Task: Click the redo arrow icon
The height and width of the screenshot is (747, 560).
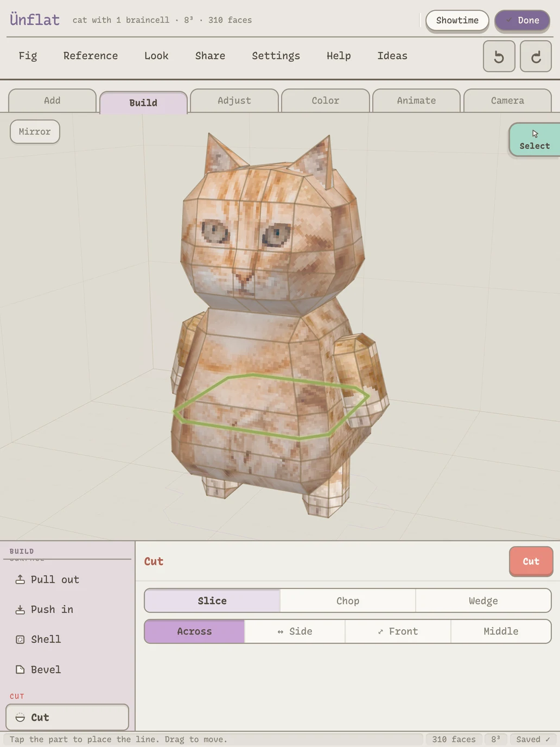Action: [536, 56]
